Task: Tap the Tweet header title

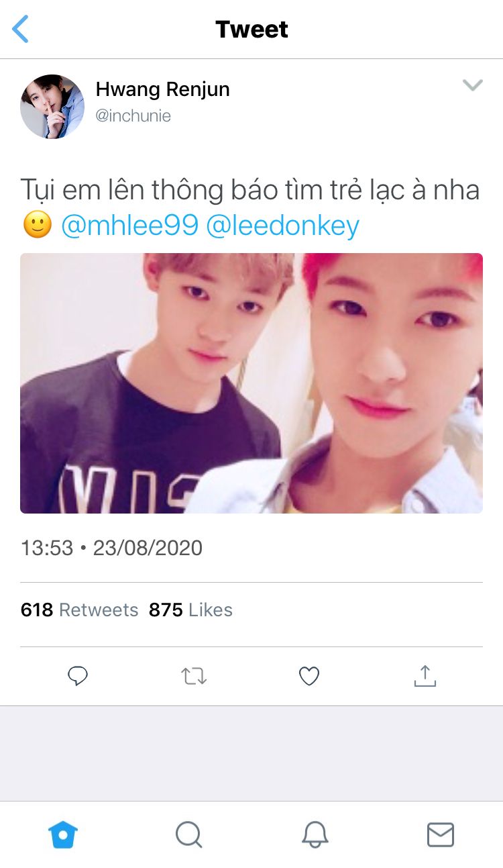Action: pos(251,30)
